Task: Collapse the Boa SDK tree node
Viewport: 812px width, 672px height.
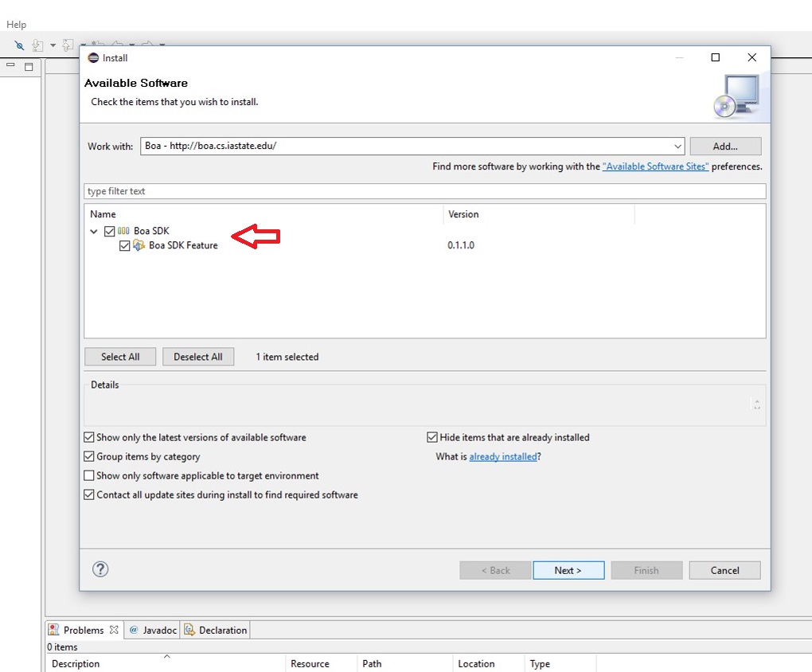Action: 93,231
